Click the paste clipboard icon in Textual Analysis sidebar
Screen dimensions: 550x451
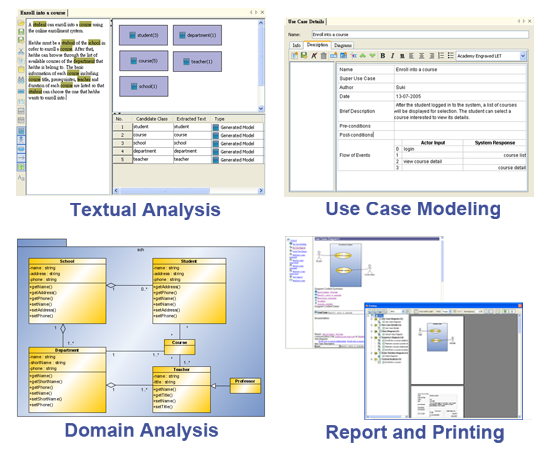coord(21,69)
